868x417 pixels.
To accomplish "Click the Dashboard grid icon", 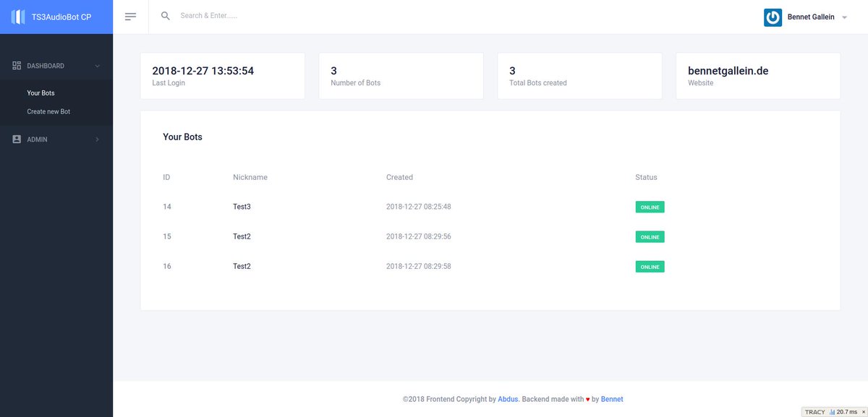I will 17,66.
